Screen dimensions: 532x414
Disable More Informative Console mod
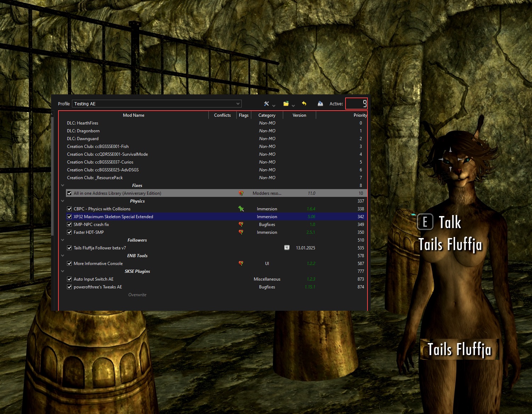[x=69, y=264]
